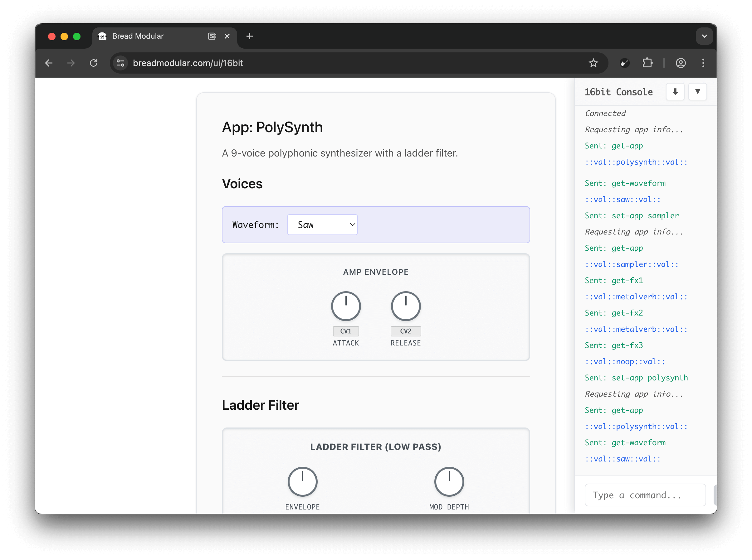This screenshot has height=560, width=752.
Task: Open the browser extensions puzzle icon
Action: click(647, 63)
